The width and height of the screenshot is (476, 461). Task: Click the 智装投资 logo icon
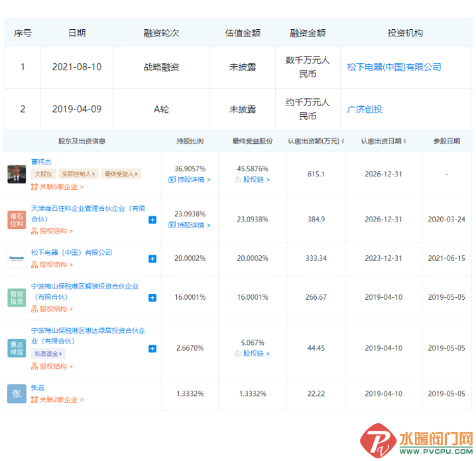coord(17,298)
